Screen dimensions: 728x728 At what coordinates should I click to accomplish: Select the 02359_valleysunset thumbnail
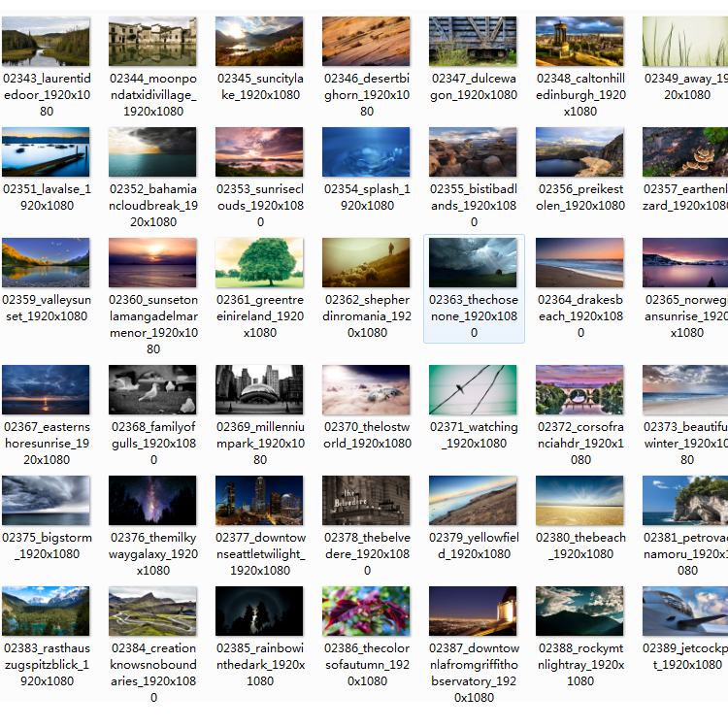(x=46, y=262)
